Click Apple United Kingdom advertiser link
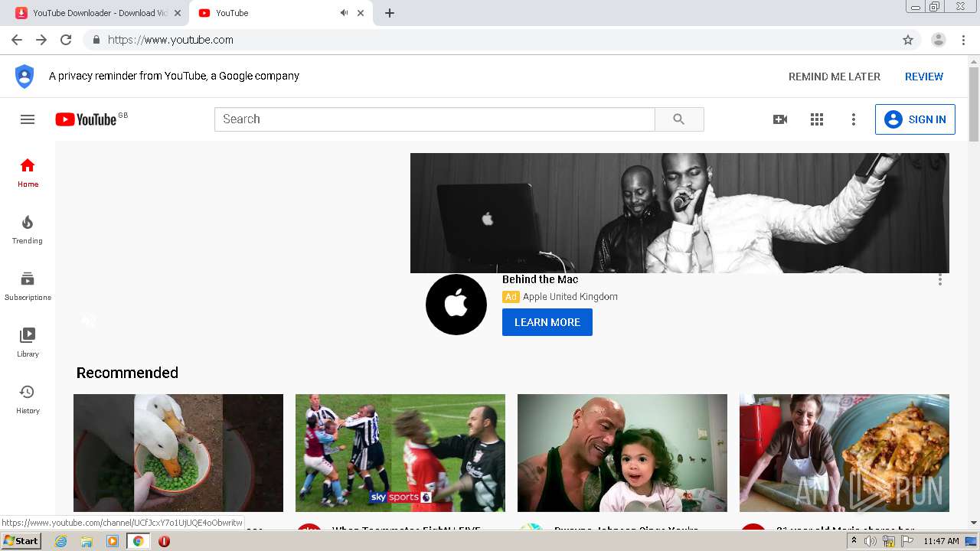This screenshot has width=980, height=551. [x=570, y=297]
